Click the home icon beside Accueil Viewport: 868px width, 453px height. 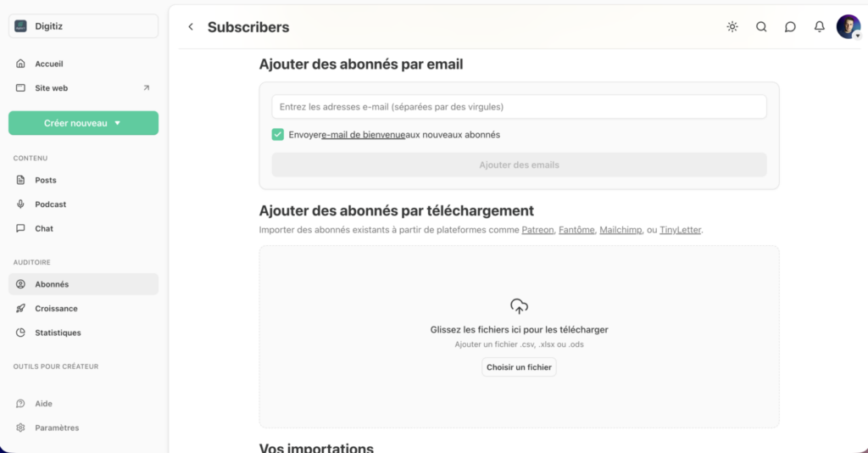click(x=20, y=64)
